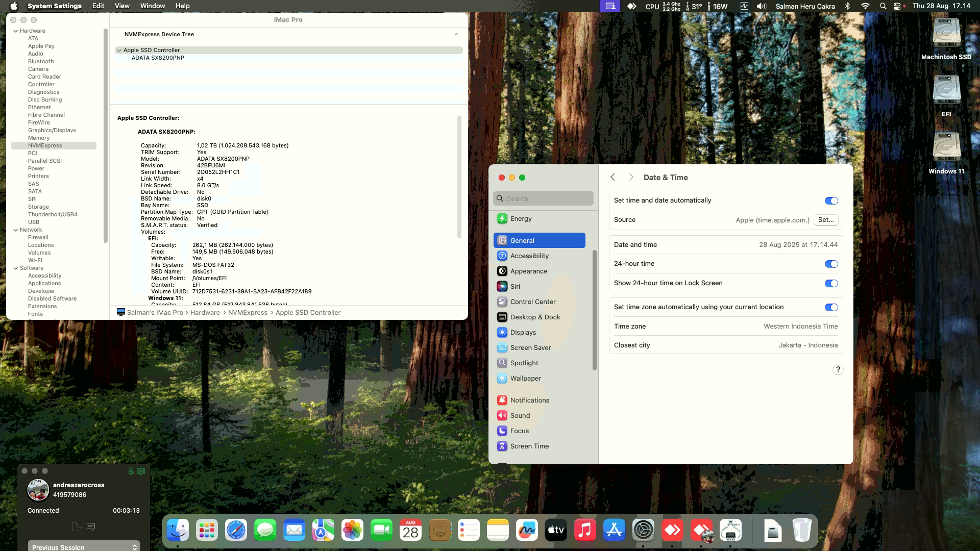Open the Previous Session dropdown
This screenshot has width=980, height=551.
click(84, 546)
